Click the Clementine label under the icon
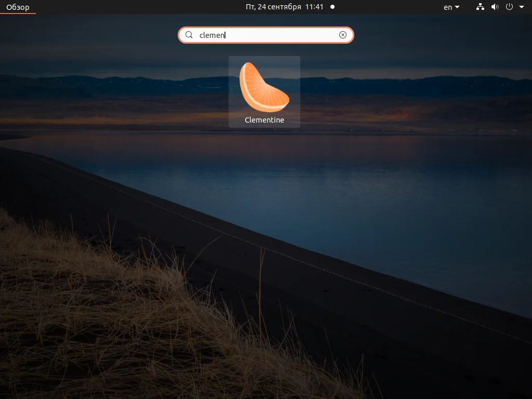This screenshot has height=399, width=532. [x=264, y=120]
